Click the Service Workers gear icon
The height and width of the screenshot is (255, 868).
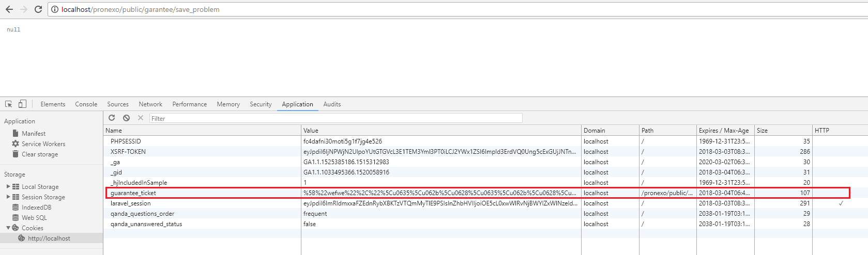pyautogui.click(x=16, y=144)
